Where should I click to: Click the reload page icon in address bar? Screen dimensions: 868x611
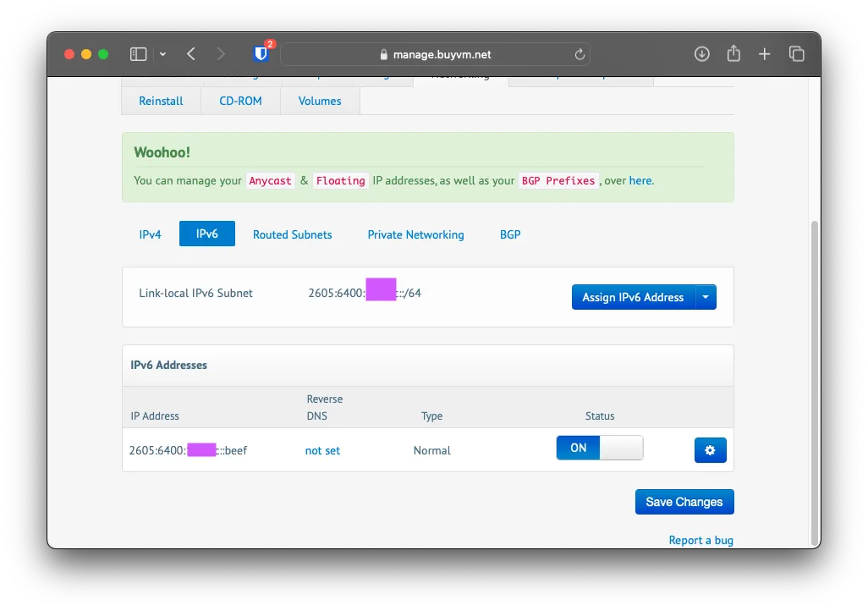(580, 54)
